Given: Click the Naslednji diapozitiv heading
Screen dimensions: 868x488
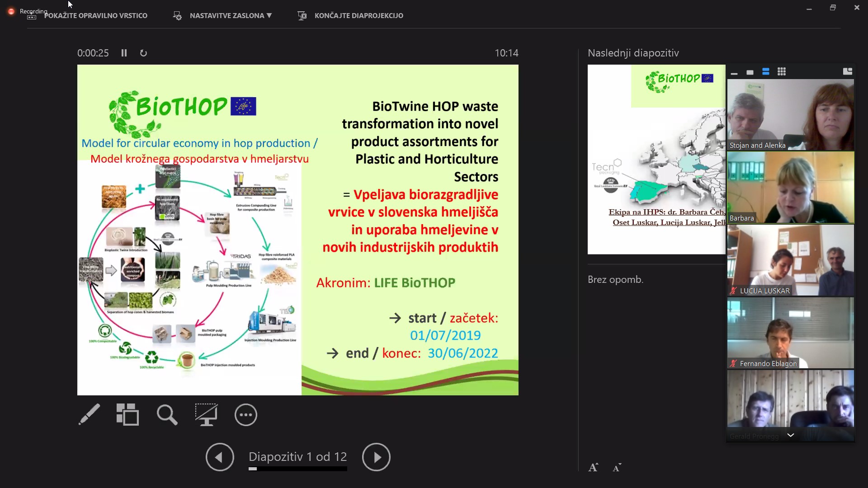Looking at the screenshot, I should point(633,53).
